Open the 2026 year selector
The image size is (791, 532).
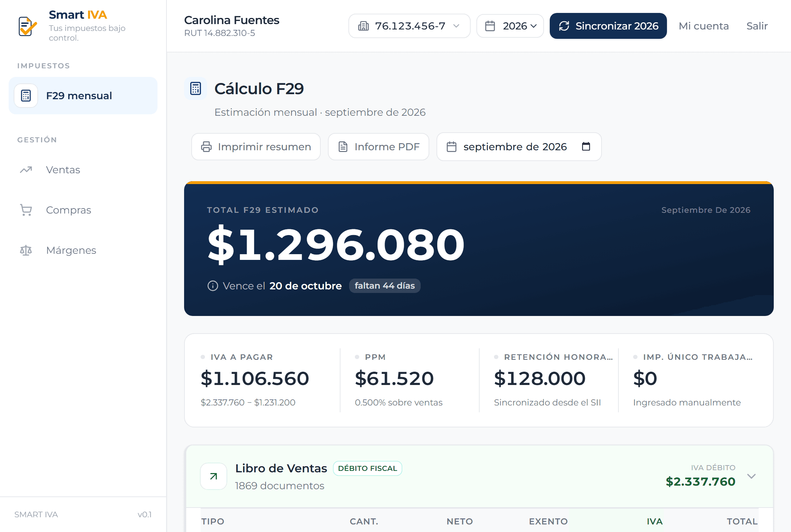click(510, 26)
